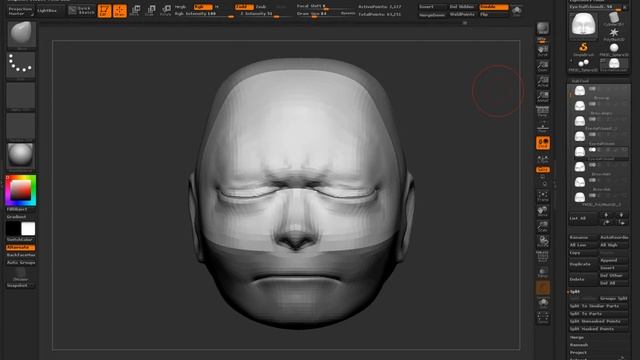Select the large head tool thumbnail
The height and width of the screenshot is (360, 640).
point(583,25)
